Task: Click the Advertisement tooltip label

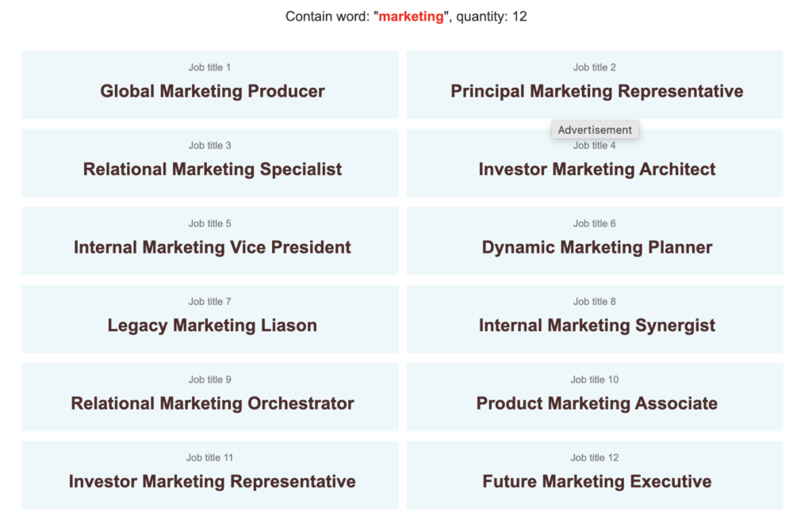Action: [595, 130]
